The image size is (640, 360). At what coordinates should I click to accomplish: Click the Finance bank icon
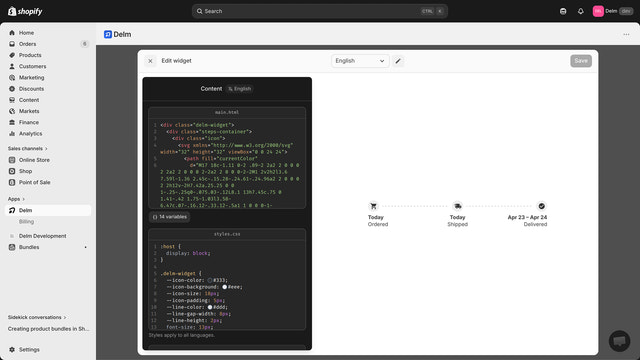coord(12,122)
